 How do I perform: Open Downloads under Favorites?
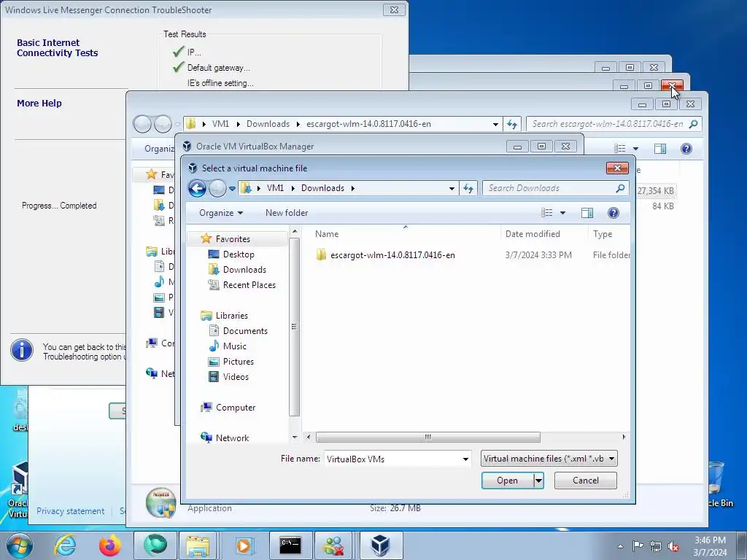pyautogui.click(x=244, y=270)
